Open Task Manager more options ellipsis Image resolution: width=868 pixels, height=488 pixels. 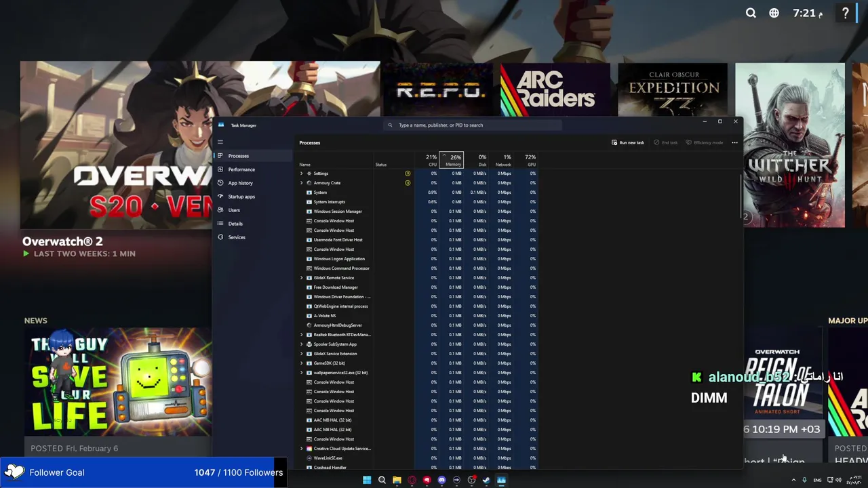pos(734,142)
